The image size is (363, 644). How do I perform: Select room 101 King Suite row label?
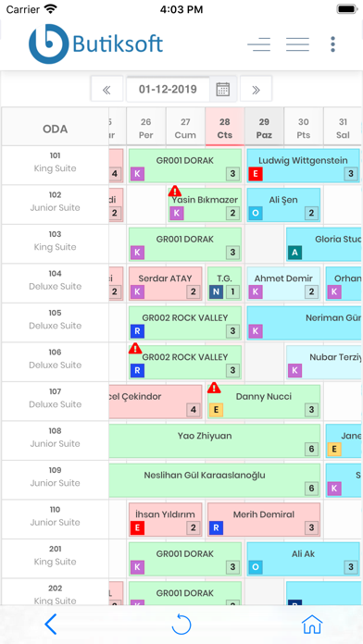point(55,165)
